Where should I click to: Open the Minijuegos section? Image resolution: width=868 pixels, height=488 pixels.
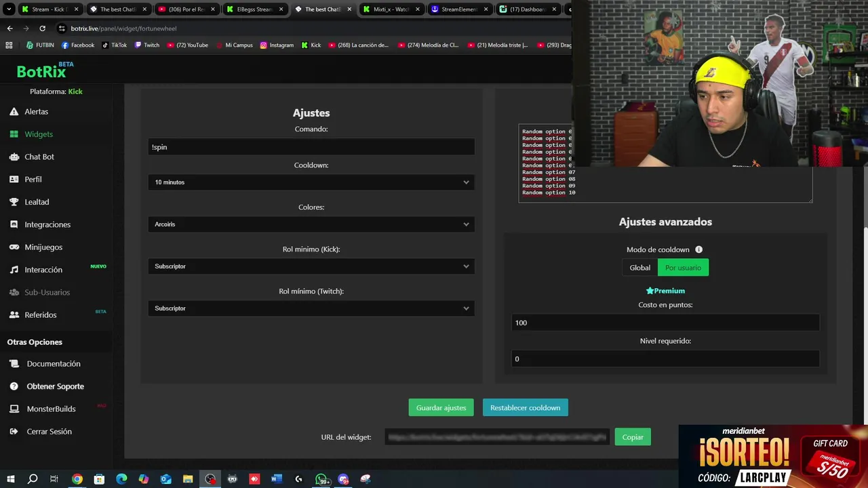pos(43,247)
